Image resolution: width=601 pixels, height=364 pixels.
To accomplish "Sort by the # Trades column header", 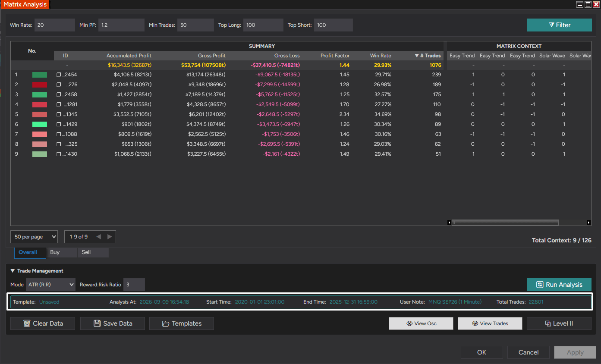I will click(x=428, y=56).
